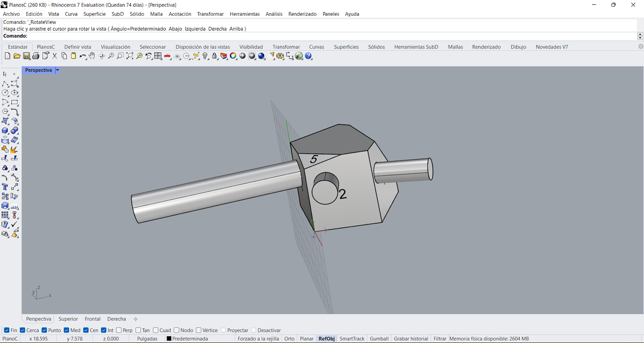This screenshot has height=343, width=644.
Task: Click the Print icon
Action: coord(36,56)
